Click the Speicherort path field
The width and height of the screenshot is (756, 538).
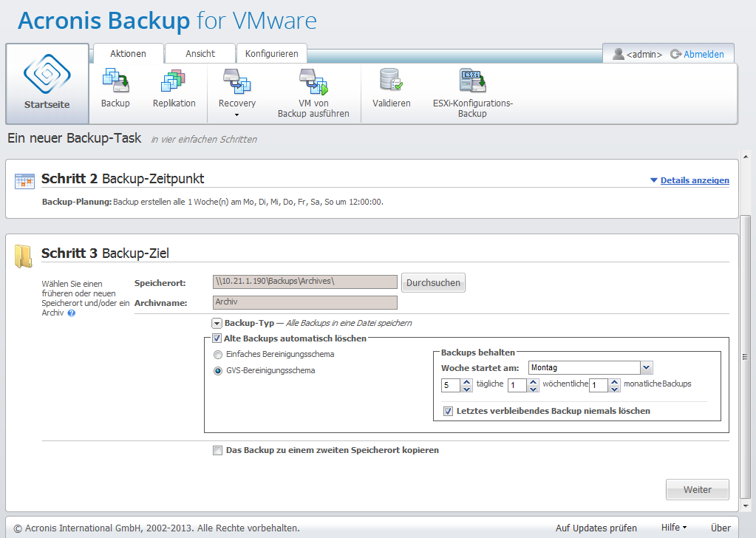click(x=304, y=282)
